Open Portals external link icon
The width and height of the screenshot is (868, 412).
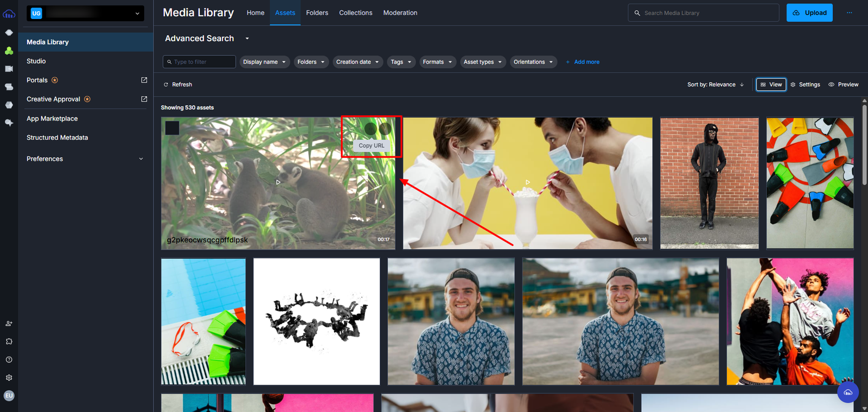(x=144, y=80)
